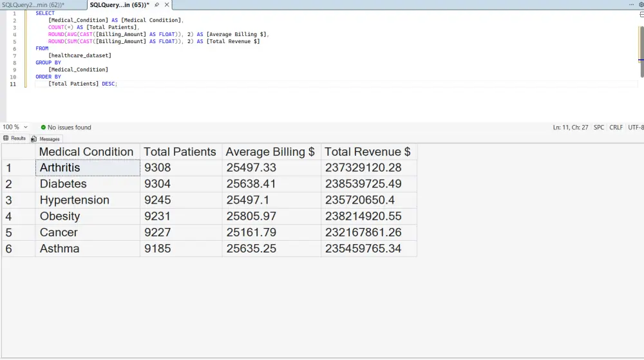Select row 6 via its row number header

(19, 249)
